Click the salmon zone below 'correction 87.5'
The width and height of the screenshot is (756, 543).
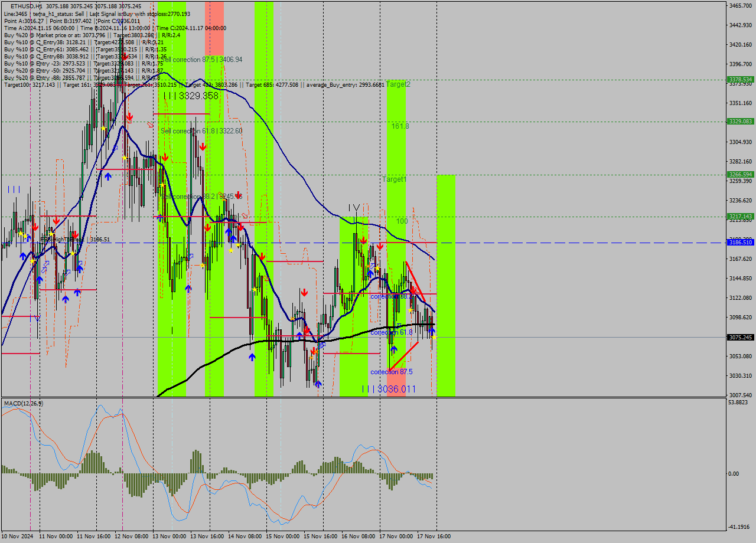[x=396, y=382]
